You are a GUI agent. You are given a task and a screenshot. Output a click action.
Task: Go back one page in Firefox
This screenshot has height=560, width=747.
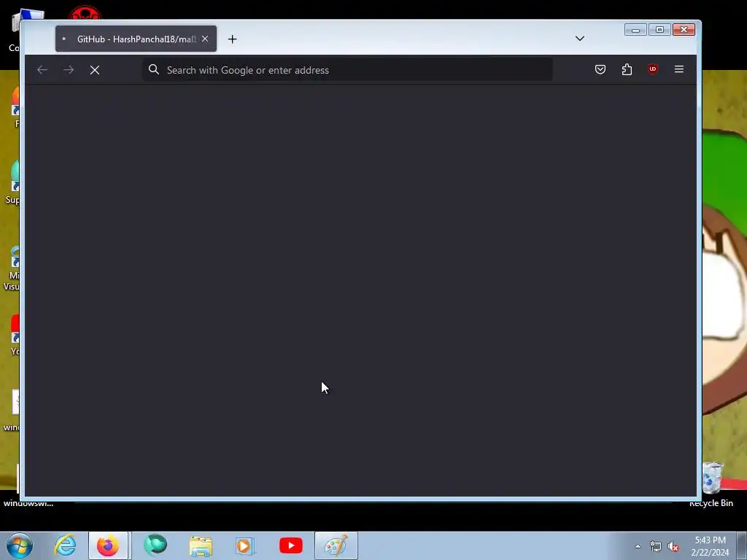(42, 70)
